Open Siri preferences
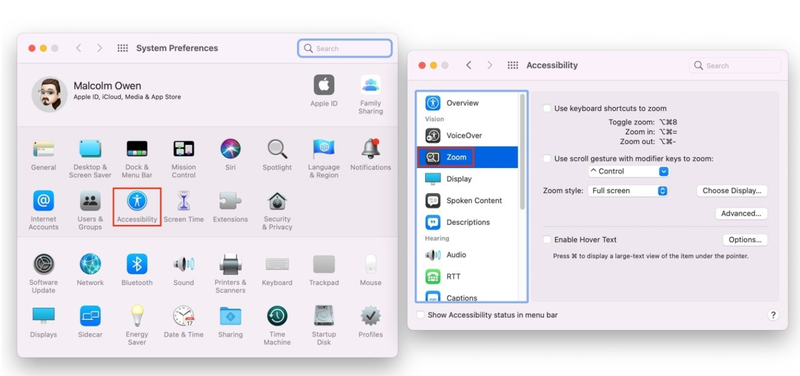Screen dimensions: 800x376 coord(231,149)
